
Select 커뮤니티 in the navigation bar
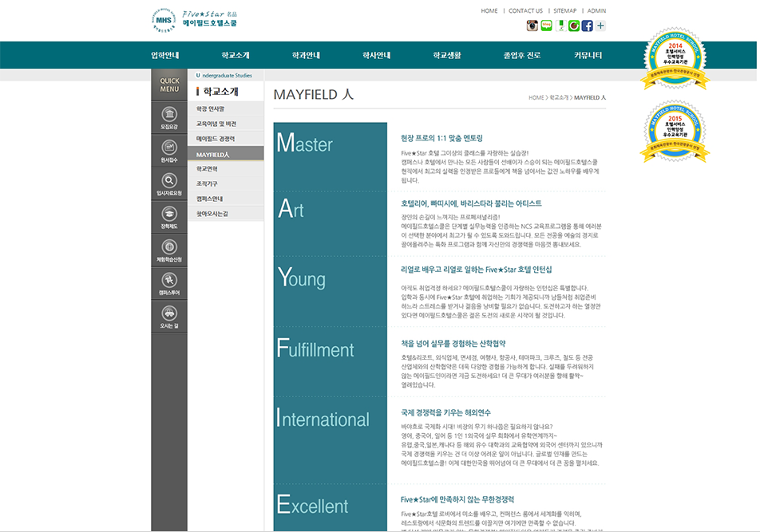coord(588,56)
